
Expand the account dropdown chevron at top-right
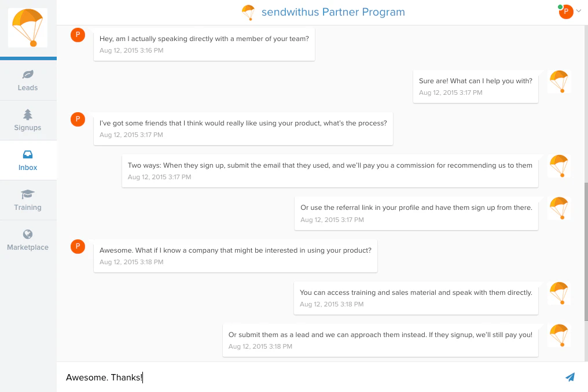(579, 11)
